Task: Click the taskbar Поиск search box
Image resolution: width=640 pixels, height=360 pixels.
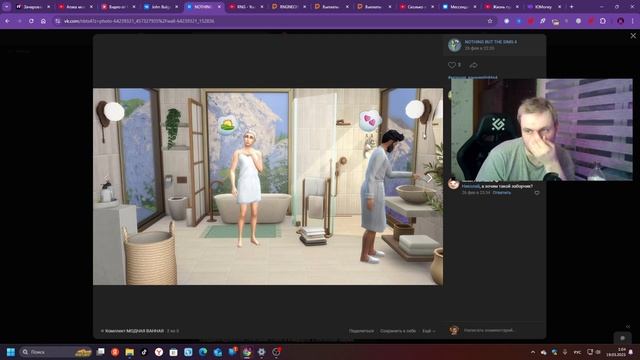Action: (56, 352)
